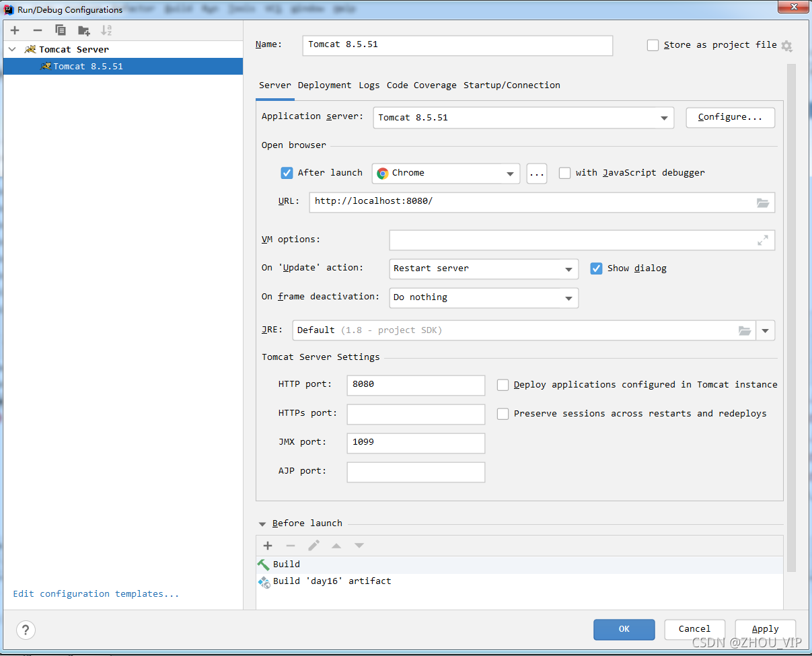Open Edit configuration templates link
812x656 pixels.
click(x=96, y=594)
